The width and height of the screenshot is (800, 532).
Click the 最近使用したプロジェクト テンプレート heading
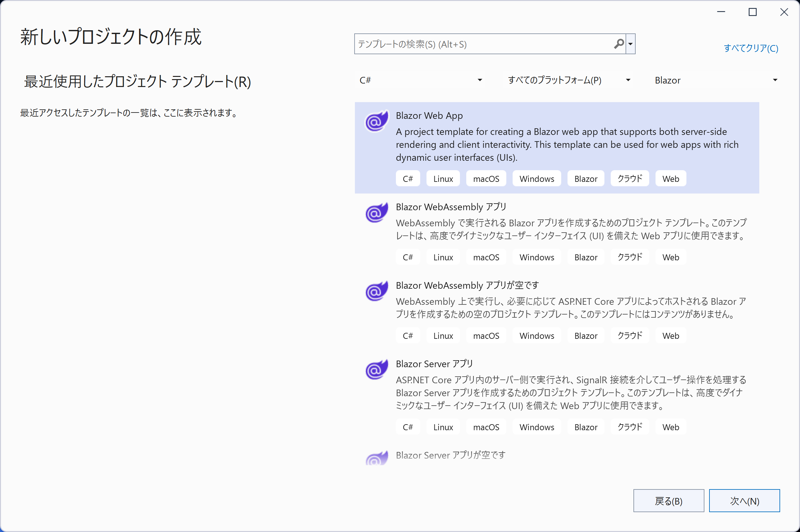coord(138,81)
